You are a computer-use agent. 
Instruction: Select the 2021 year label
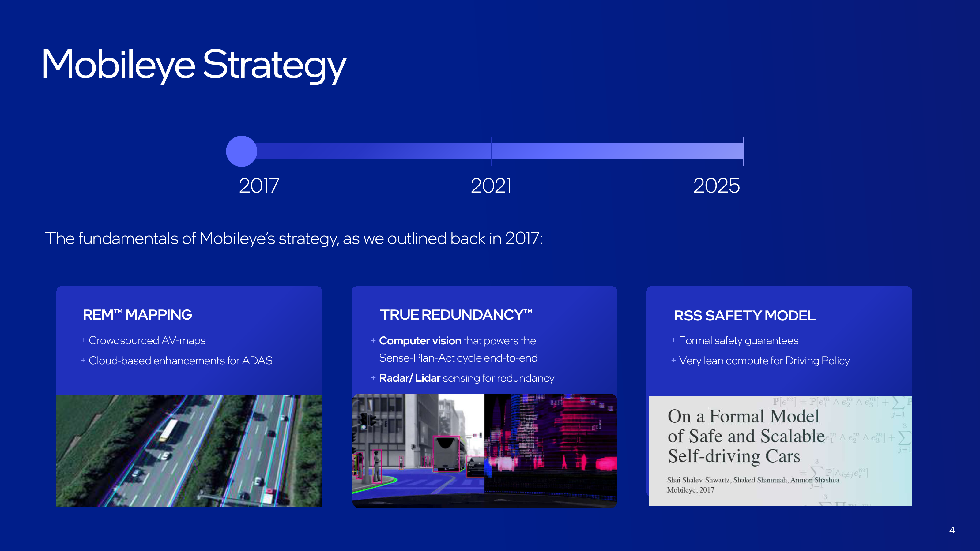[491, 186]
